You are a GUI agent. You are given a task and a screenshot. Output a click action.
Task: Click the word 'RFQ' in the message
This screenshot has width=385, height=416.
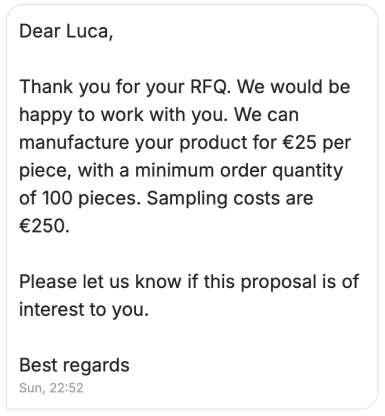pyautogui.click(x=210, y=87)
